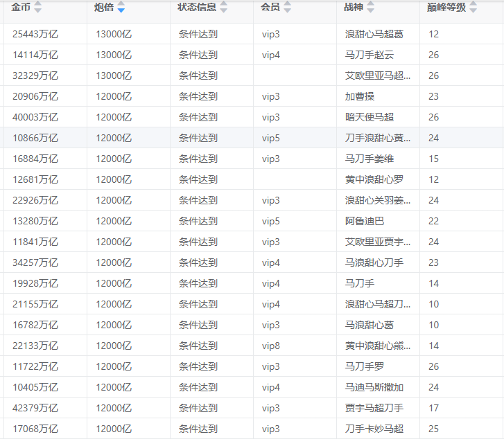Click the 贾宇马超刀手 cell
Image resolution: width=504 pixels, height=446 pixels.
[x=374, y=408]
